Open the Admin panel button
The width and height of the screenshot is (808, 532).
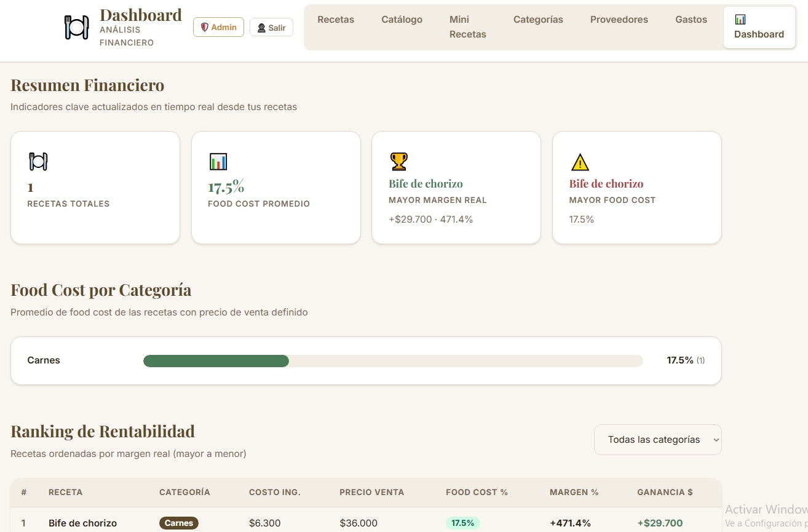click(x=218, y=27)
